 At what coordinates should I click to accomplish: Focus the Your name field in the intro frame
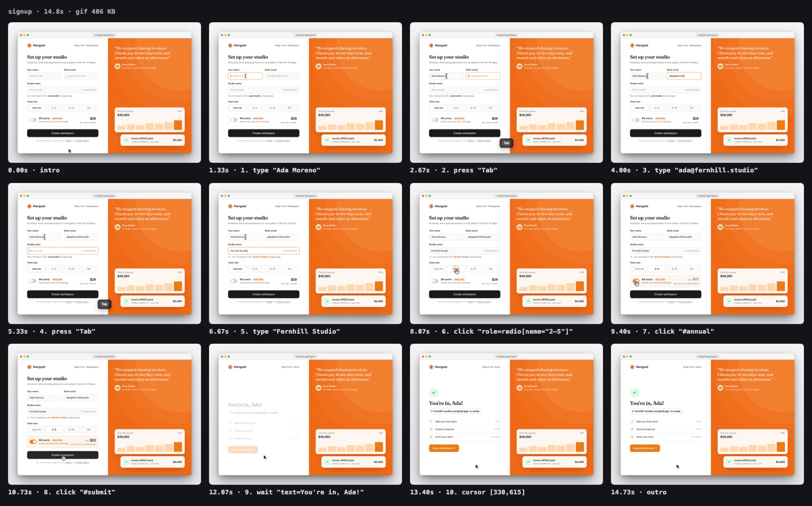click(44, 76)
